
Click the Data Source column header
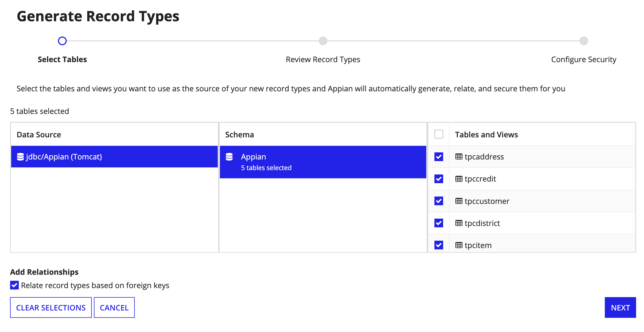pyautogui.click(x=39, y=135)
